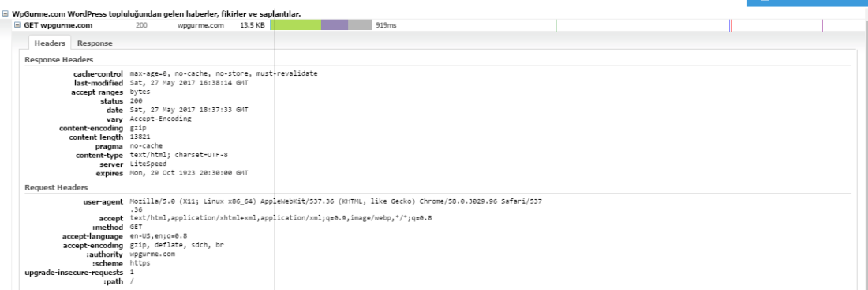The width and height of the screenshot is (868, 290).
Task: Click the vary header name
Action: coord(114,119)
